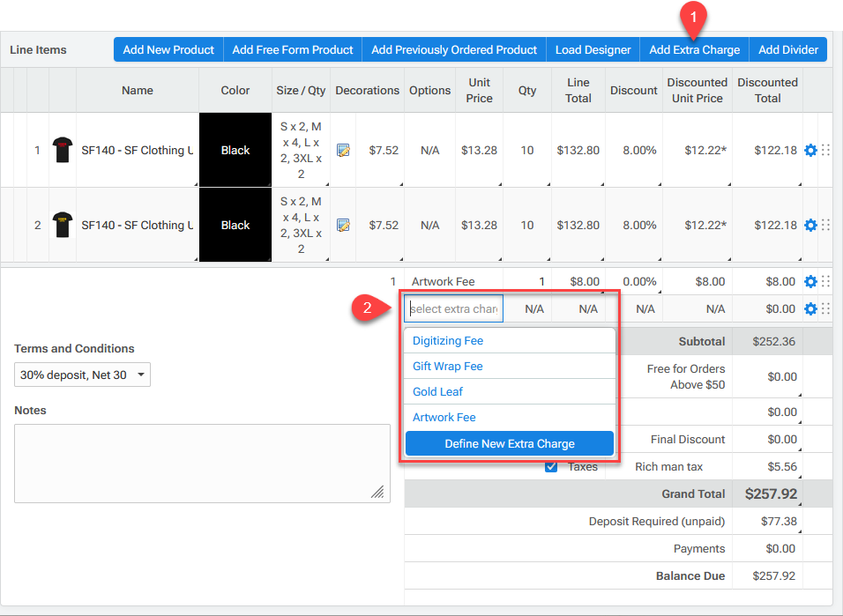Click t-shirt thumbnail of line item 2

[62, 226]
